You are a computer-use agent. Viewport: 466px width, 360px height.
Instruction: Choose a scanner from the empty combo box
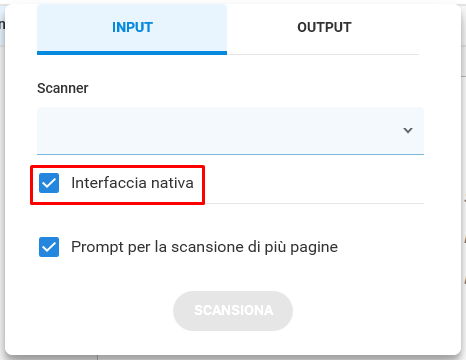(x=230, y=130)
